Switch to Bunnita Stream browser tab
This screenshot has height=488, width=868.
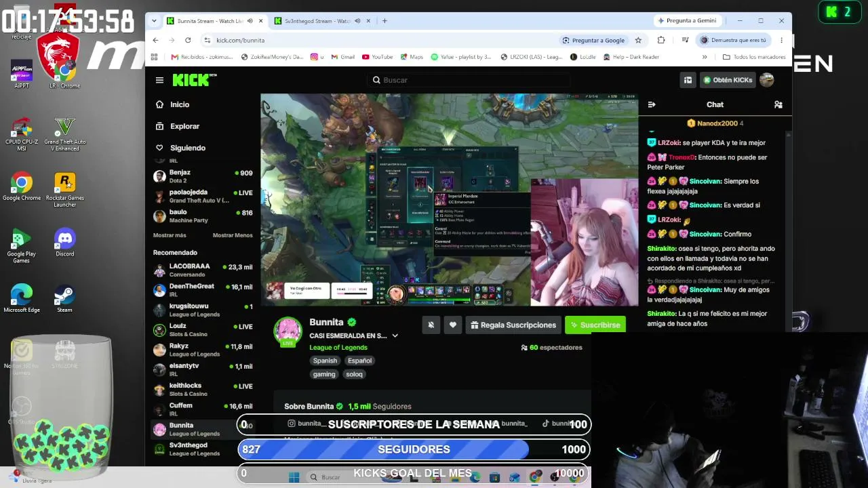tap(216, 21)
